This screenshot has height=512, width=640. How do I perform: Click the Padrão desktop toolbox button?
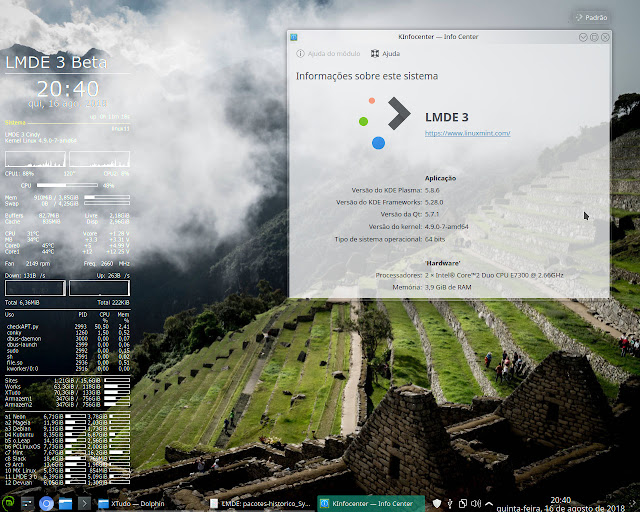[x=591, y=18]
